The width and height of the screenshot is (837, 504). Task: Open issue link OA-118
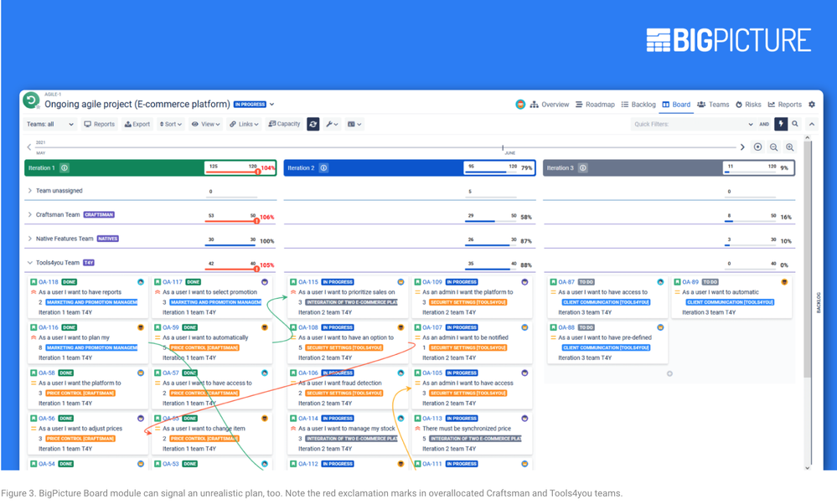click(x=48, y=282)
